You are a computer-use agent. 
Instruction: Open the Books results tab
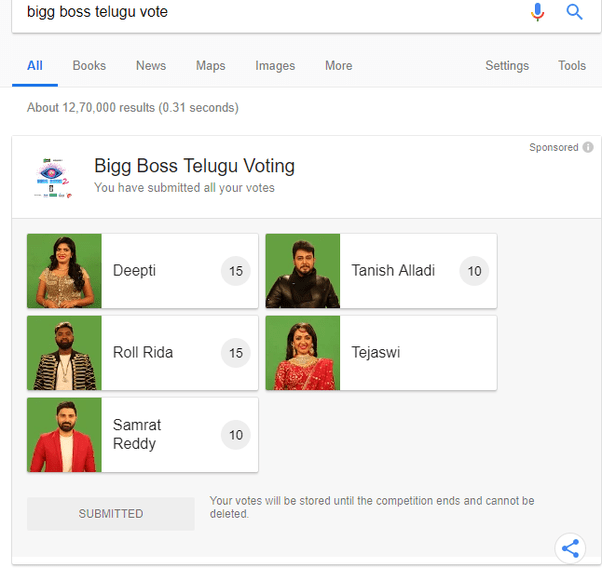(89, 66)
